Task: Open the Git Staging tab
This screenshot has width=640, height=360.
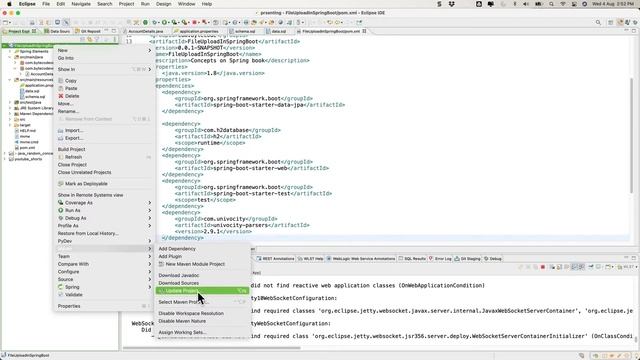Action: click(468, 259)
